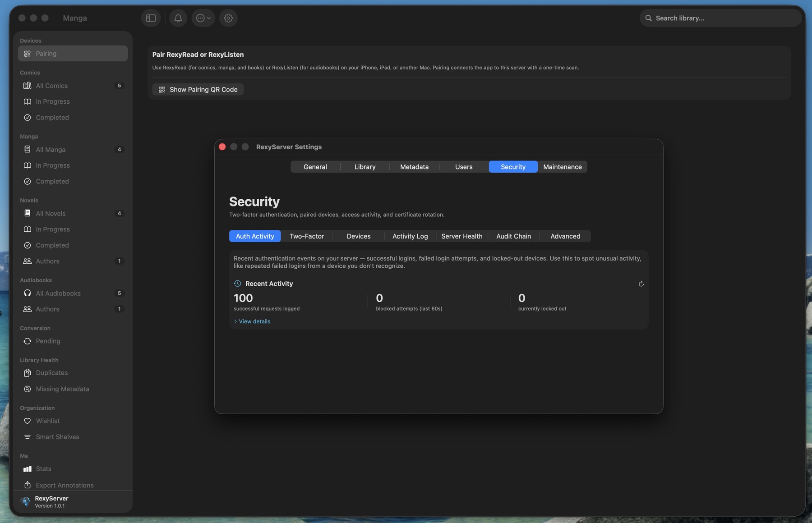Viewport: 812px width, 523px height.
Task: Switch to Server Health sub-tab
Action: 462,236
